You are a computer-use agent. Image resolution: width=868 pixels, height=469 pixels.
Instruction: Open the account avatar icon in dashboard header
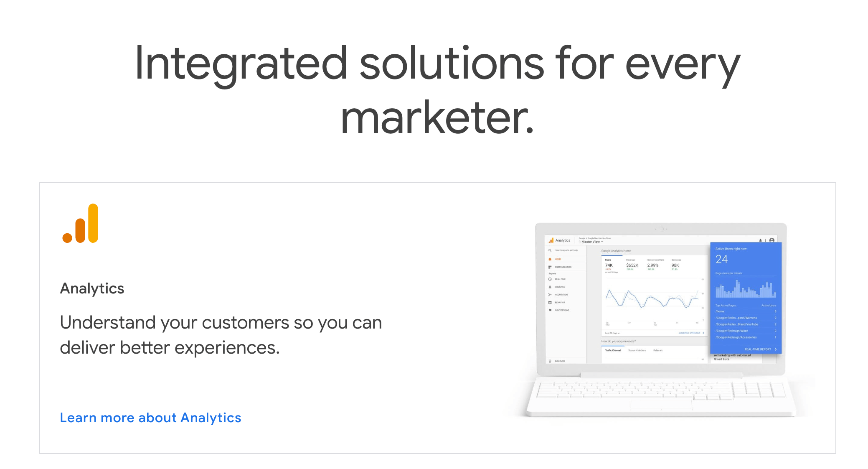coord(772,240)
